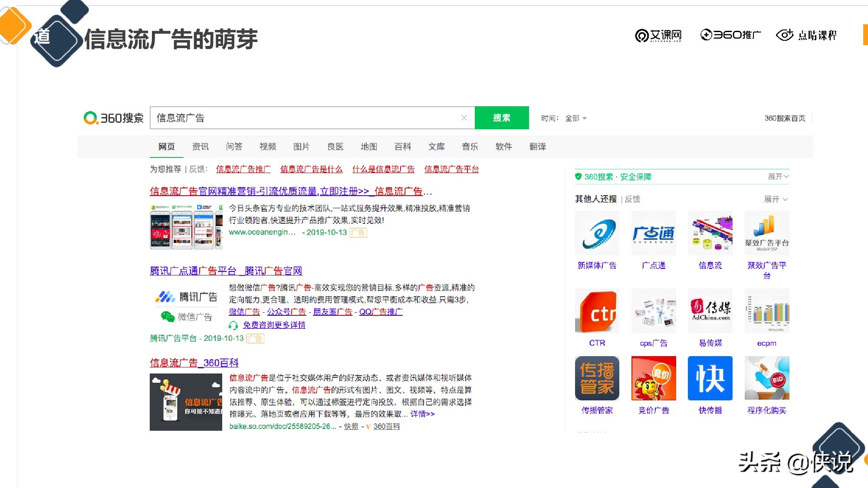The image size is (868, 488).
Task: Open 腾讯广点通广告平台 result title
Action: coord(226,271)
